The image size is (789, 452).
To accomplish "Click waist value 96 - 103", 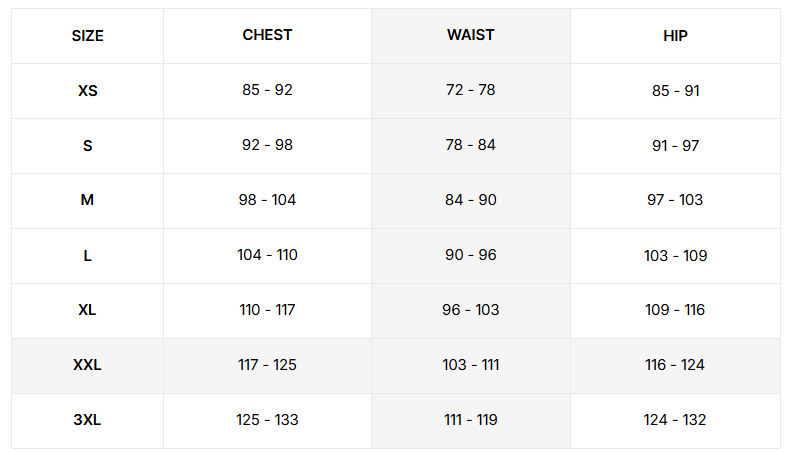I will [470, 310].
